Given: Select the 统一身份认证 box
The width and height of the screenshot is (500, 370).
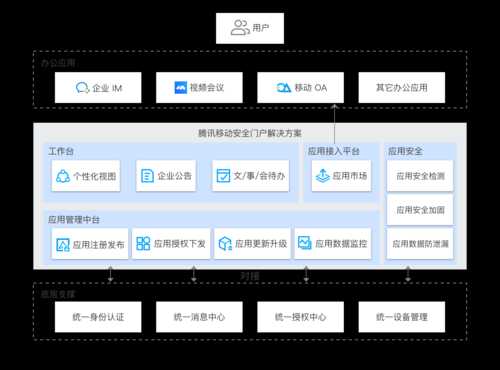Looking at the screenshot, I should 98,317.
